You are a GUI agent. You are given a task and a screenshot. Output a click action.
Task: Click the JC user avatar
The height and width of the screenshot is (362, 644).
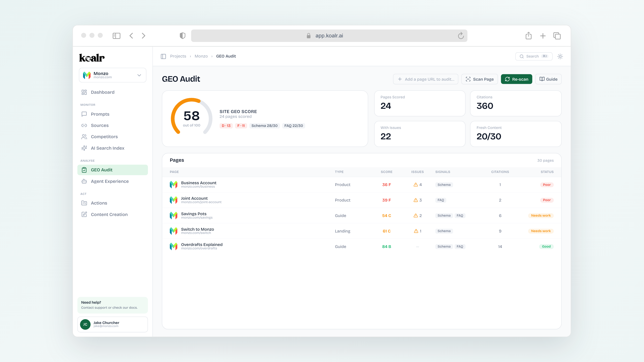click(x=85, y=324)
